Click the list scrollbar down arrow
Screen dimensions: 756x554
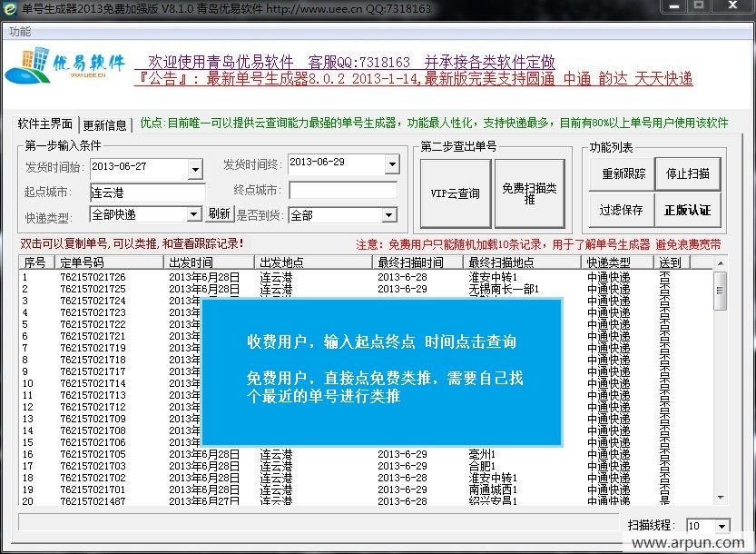pos(721,498)
